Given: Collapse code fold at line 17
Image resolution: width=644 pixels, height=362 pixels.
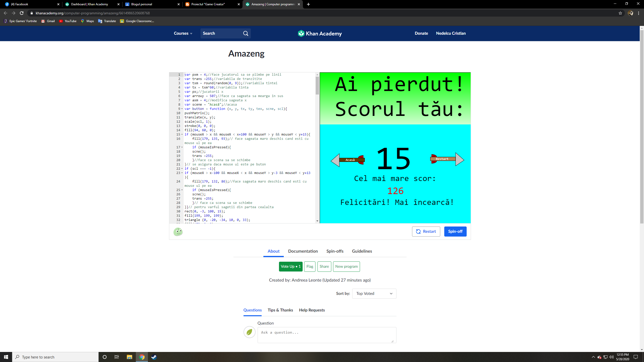Looking at the screenshot, I should point(182,147).
